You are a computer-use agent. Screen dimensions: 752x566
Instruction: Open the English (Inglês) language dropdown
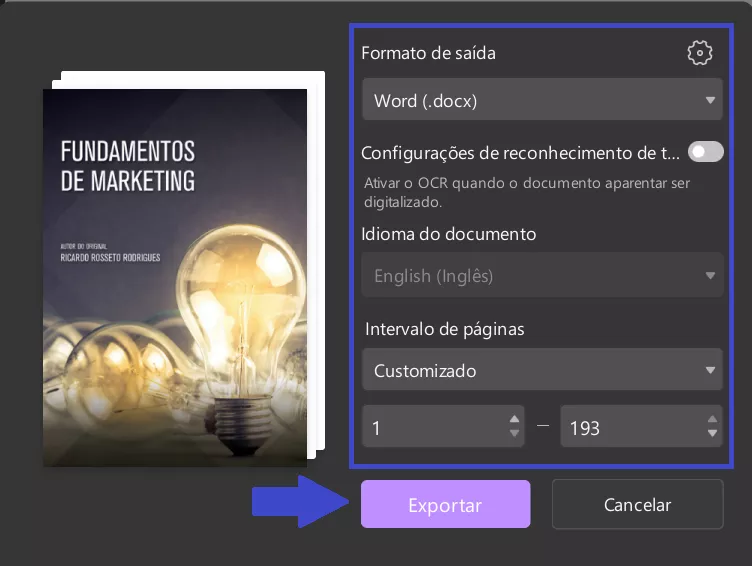tap(542, 275)
